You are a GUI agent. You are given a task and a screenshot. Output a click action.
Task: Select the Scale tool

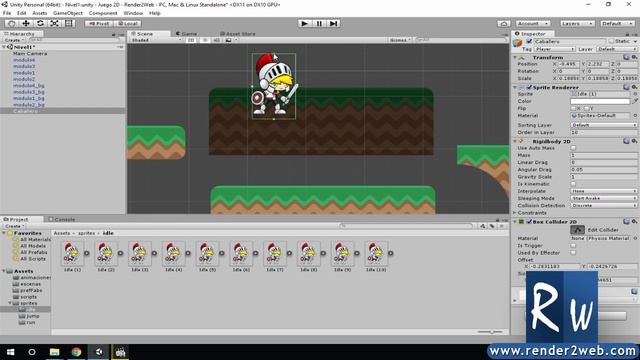(x=54, y=24)
